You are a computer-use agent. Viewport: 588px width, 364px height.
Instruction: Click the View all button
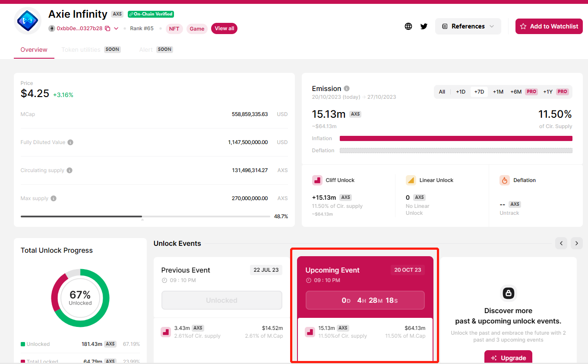(x=224, y=28)
